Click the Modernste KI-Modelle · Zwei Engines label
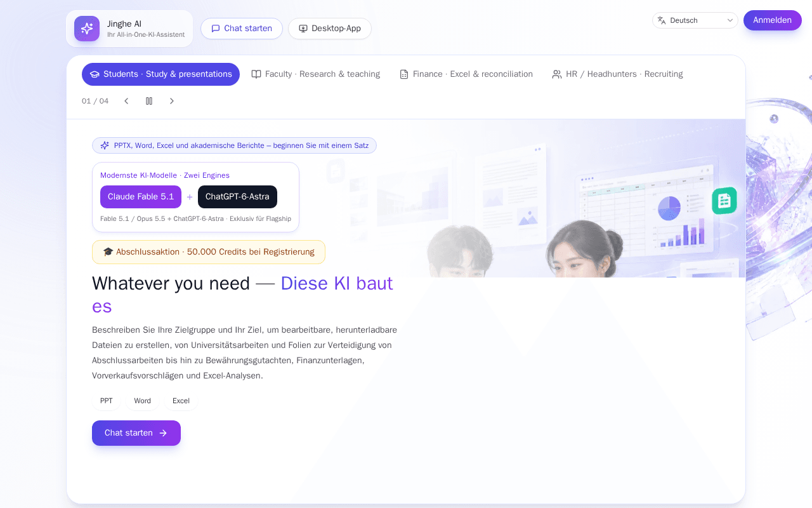This screenshot has width=812, height=508. pos(165,175)
